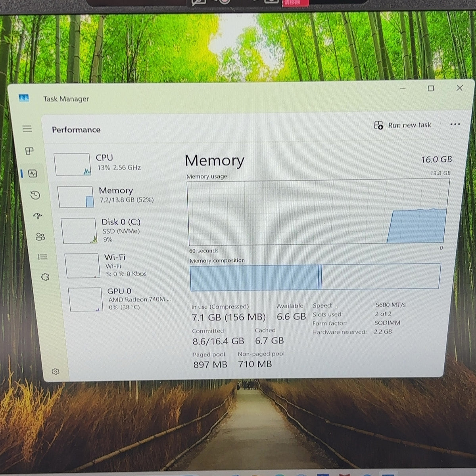Open the Users page icon
The width and height of the screenshot is (476, 476).
click(40, 237)
